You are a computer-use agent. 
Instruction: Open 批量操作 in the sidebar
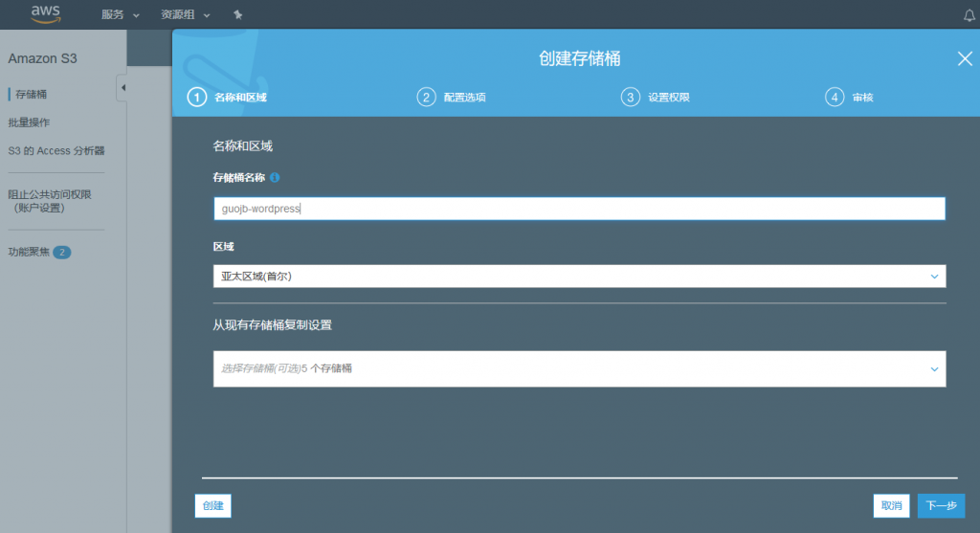tap(29, 122)
